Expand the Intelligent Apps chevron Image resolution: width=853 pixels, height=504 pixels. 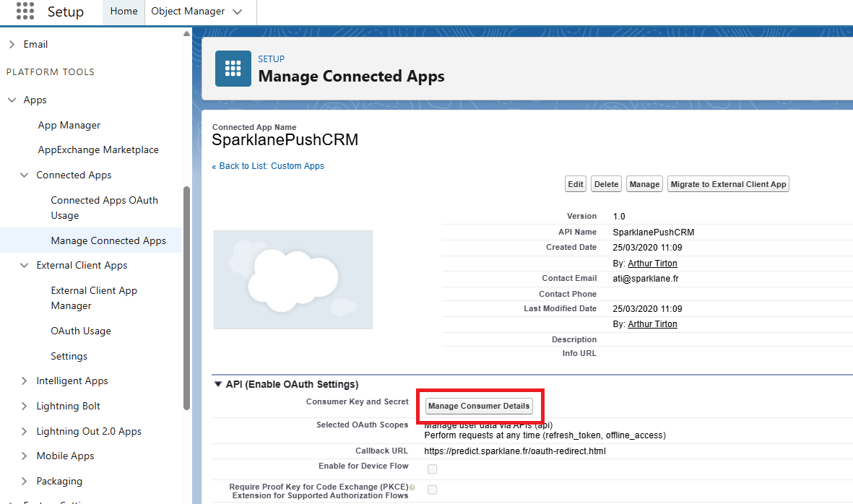coord(24,381)
